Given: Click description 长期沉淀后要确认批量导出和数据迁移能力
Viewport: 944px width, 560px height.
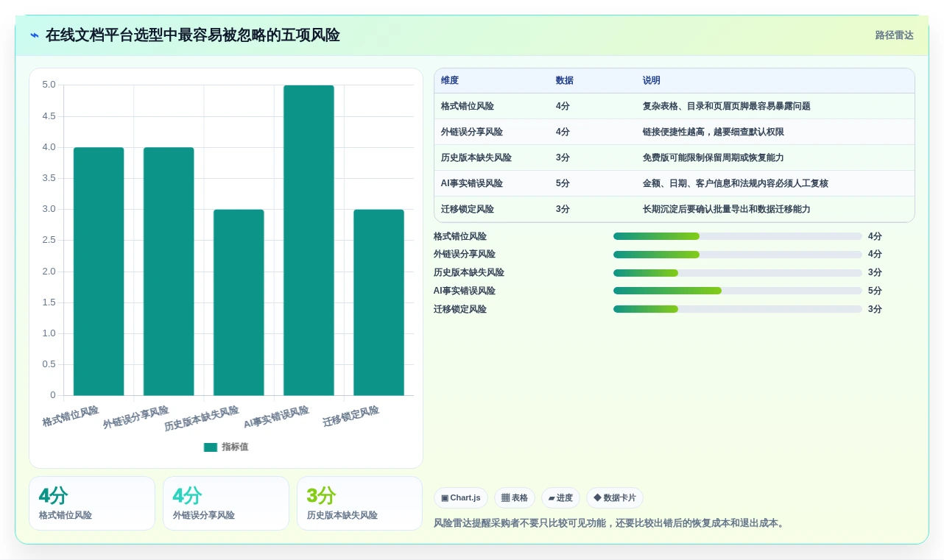Looking at the screenshot, I should click(x=727, y=209).
